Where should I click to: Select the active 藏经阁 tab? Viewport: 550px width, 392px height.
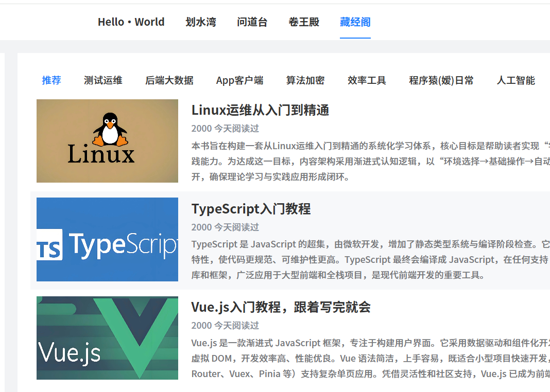(x=355, y=22)
